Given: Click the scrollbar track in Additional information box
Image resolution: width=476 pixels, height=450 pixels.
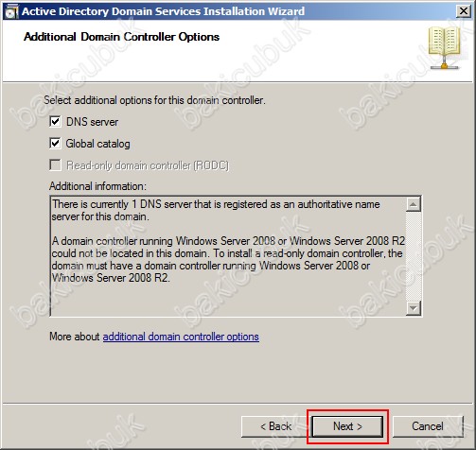Looking at the screenshot, I should tap(414, 256).
